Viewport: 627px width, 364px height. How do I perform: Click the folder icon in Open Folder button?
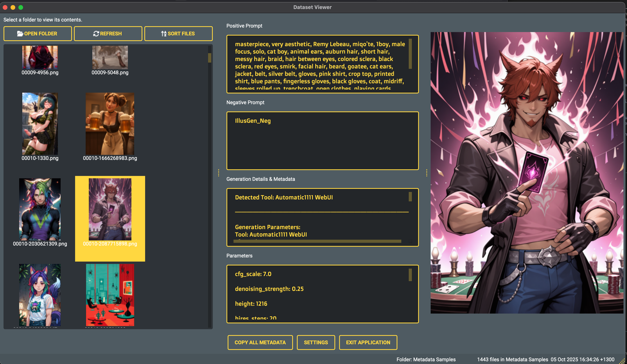click(x=20, y=34)
